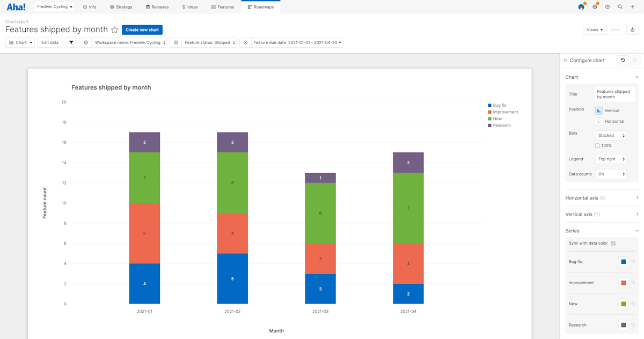644x339 pixels.
Task: Collapse the Configure chart panel with double chevron
Action: (x=565, y=60)
